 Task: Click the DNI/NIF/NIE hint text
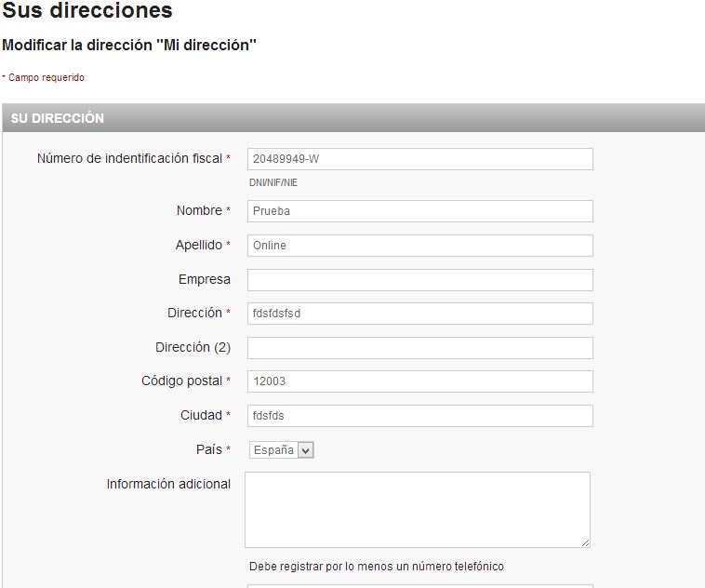click(273, 182)
